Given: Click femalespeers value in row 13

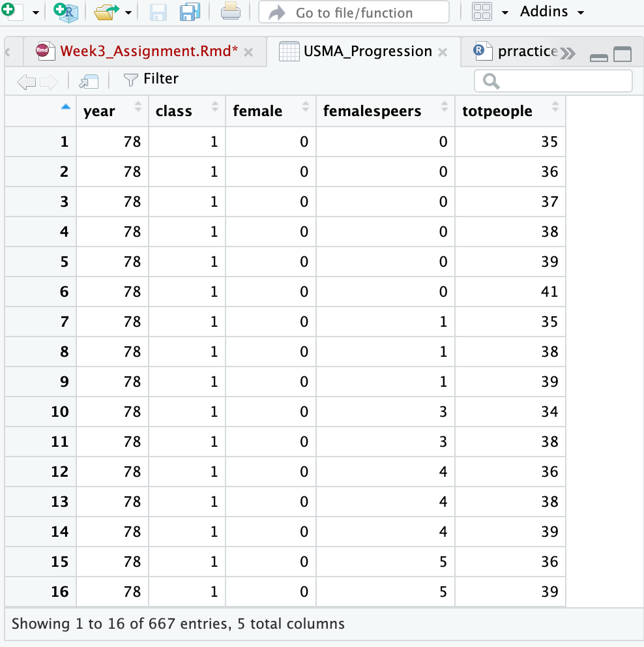Looking at the screenshot, I should click(443, 502).
